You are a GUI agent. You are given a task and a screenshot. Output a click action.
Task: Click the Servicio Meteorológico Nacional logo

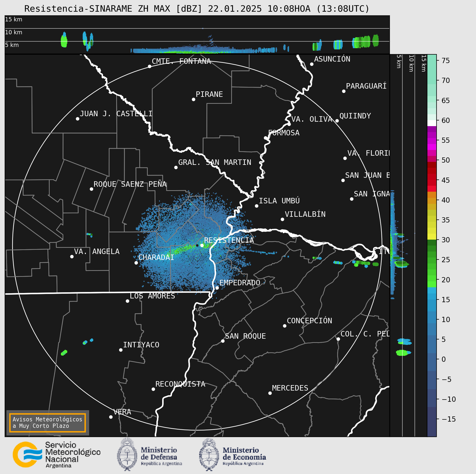pos(57,454)
